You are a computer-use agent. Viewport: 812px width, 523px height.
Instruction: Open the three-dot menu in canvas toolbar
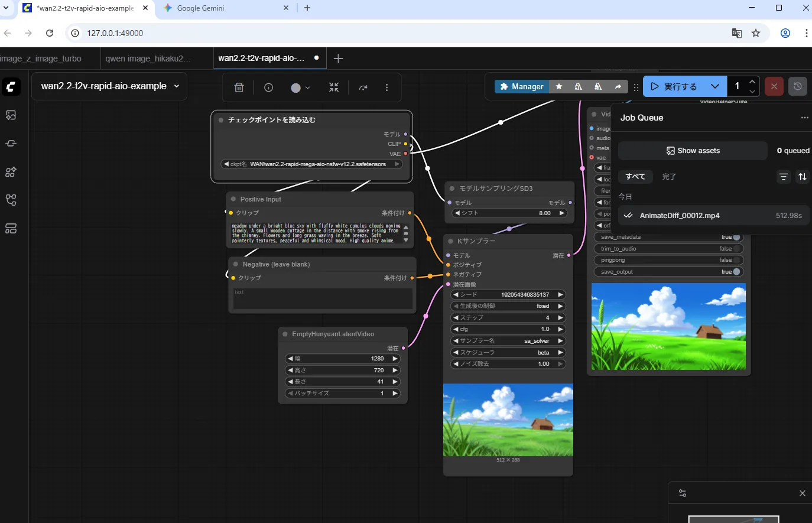[386, 87]
